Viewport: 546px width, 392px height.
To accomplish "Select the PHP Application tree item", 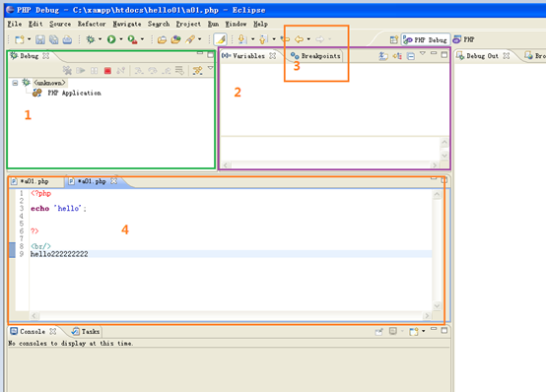I will click(x=74, y=93).
